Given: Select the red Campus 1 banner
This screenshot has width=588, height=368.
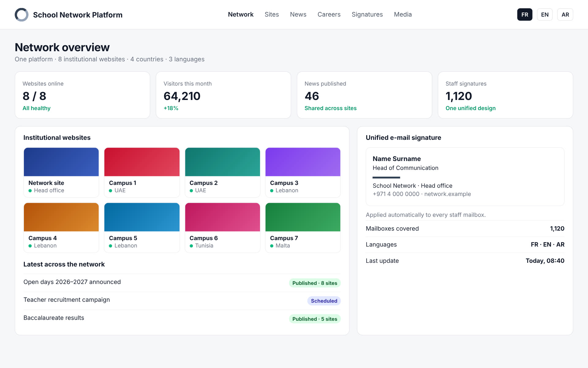Looking at the screenshot, I should click(142, 162).
